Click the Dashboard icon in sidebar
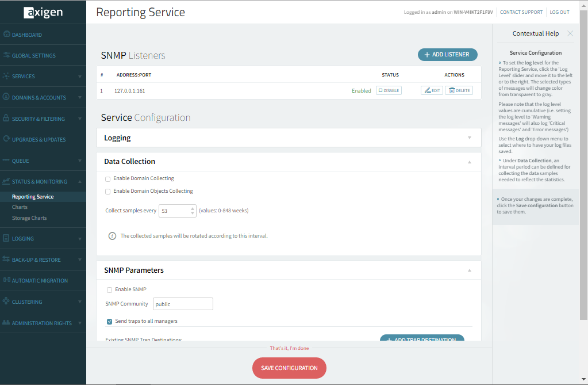Image resolution: width=588 pixels, height=385 pixels. click(6, 35)
